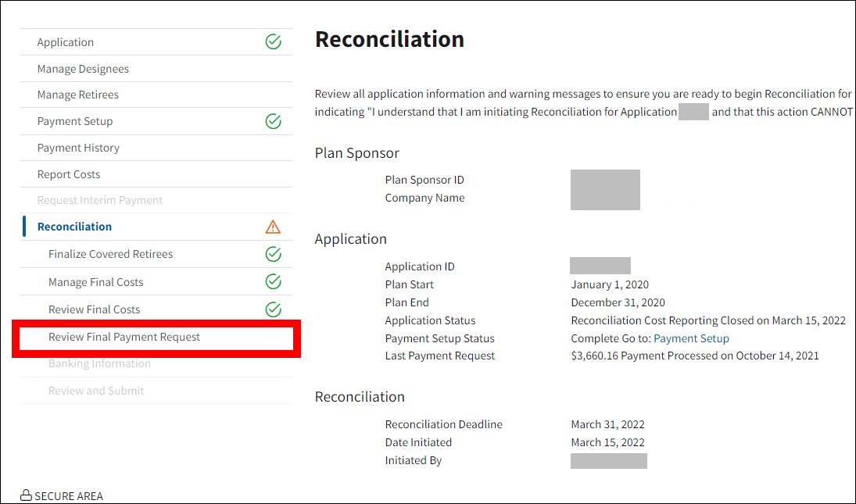Select Payment Setup in left navigation

(x=75, y=121)
